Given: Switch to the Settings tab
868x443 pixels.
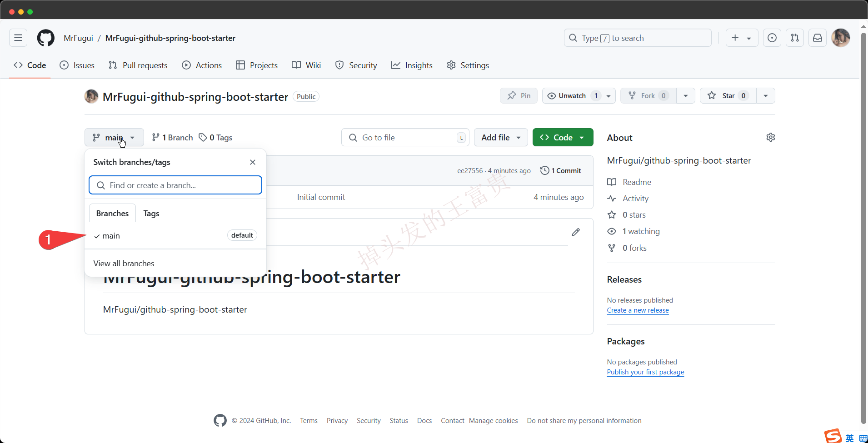Looking at the screenshot, I should (468, 65).
